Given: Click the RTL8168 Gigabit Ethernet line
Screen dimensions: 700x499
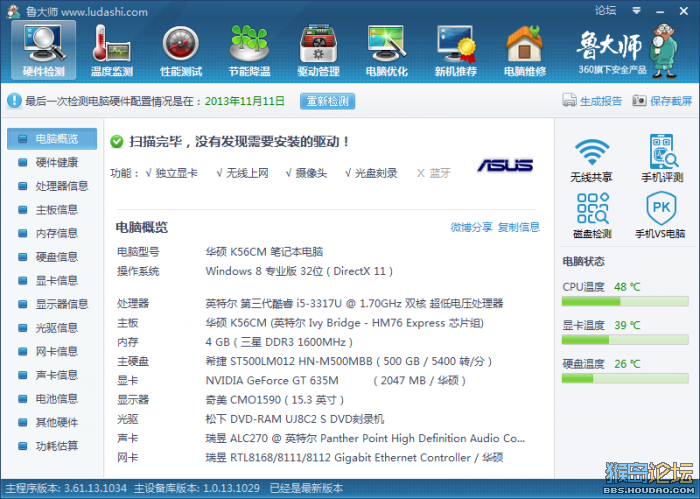Looking at the screenshot, I should (x=354, y=457).
